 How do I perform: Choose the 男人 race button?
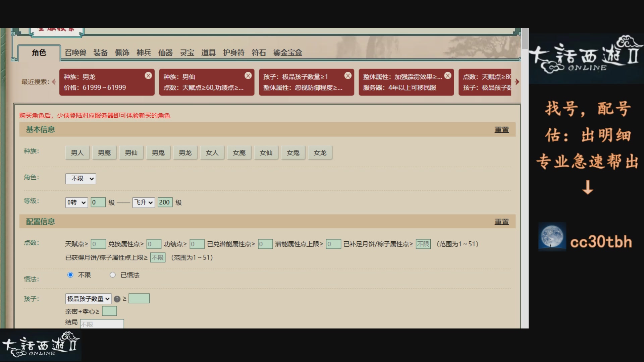tap(77, 153)
